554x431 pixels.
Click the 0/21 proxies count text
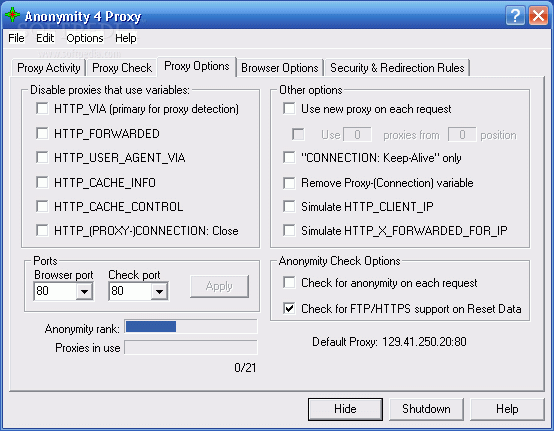click(x=245, y=368)
